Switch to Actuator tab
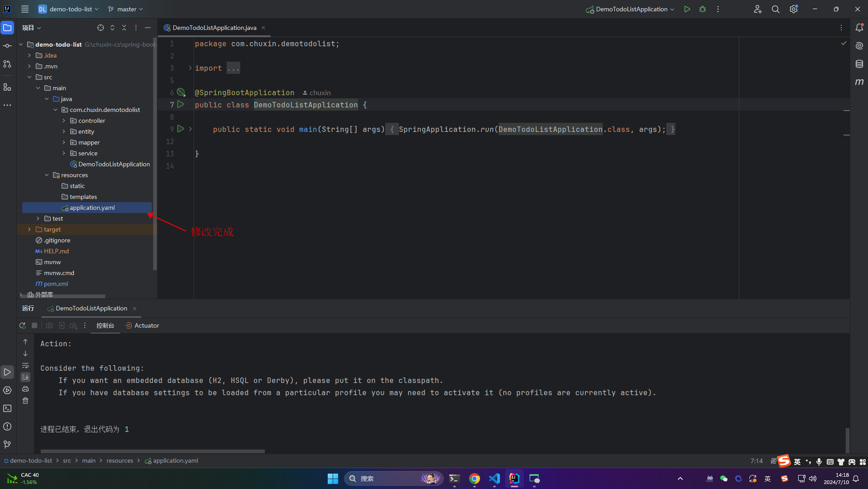The image size is (868, 489). (x=142, y=325)
